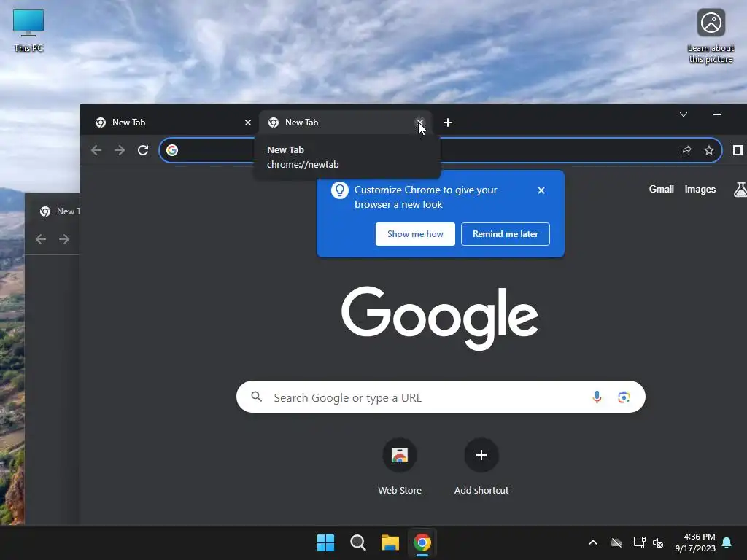Screen dimensions: 747x560
Task: Click the Google icon in the address bar
Action: 172,150
